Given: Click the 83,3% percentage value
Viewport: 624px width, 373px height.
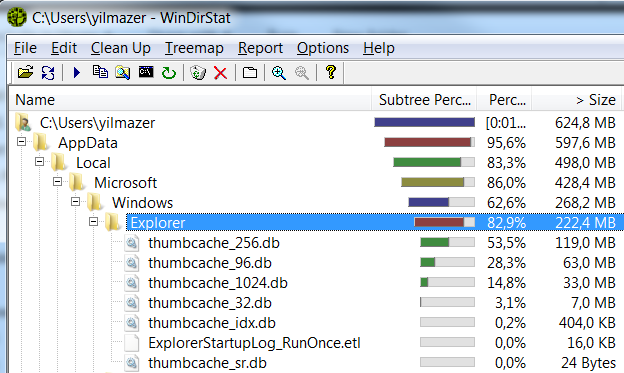Looking at the screenshot, I should pos(506,163).
